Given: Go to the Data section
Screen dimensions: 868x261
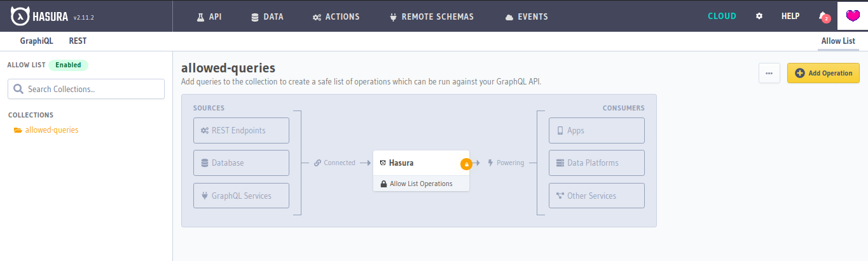Looking at the screenshot, I should point(267,17).
